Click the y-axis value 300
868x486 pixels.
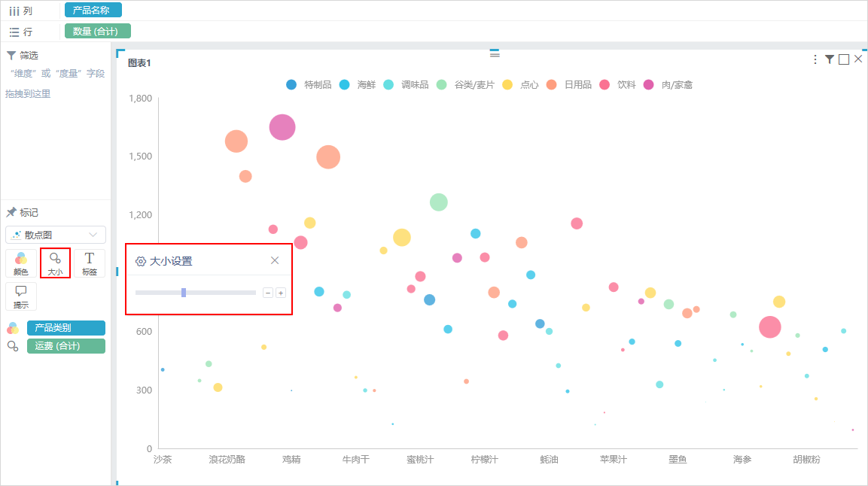click(x=144, y=390)
